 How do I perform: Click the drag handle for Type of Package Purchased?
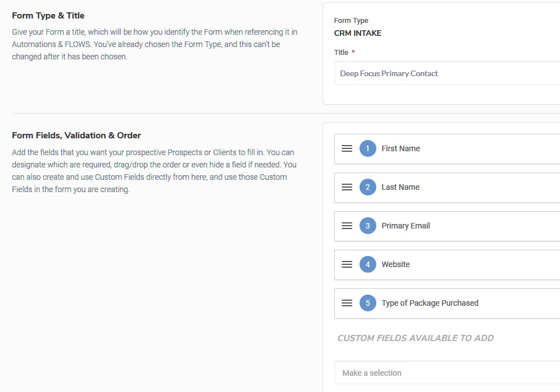347,303
